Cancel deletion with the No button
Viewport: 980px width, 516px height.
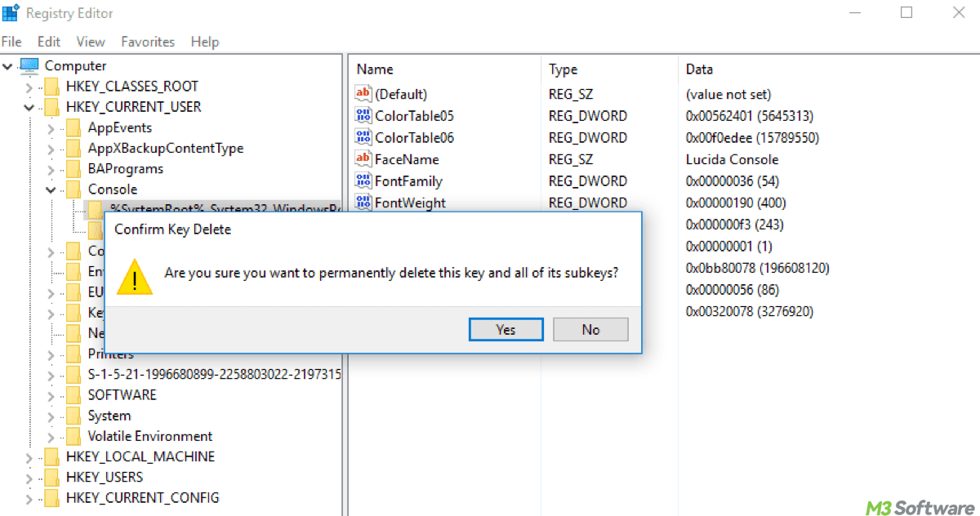[590, 330]
